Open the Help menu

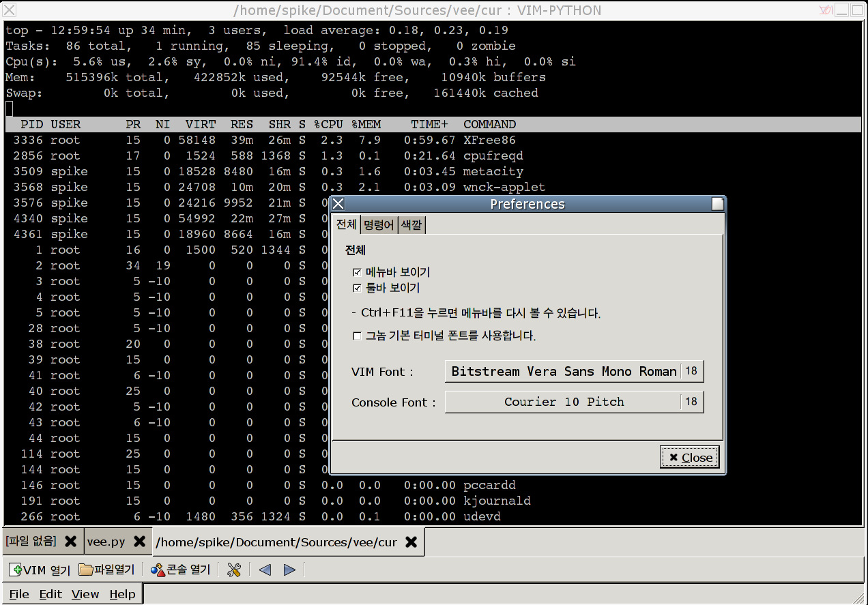click(x=122, y=594)
